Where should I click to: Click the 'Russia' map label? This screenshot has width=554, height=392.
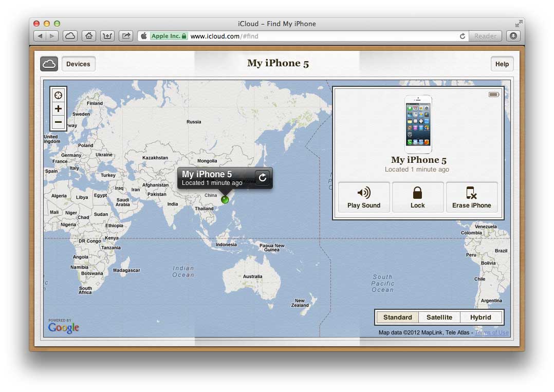[x=194, y=122]
